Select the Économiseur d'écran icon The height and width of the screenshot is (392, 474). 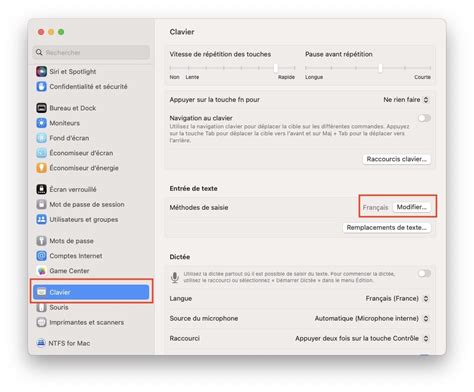coord(41,153)
